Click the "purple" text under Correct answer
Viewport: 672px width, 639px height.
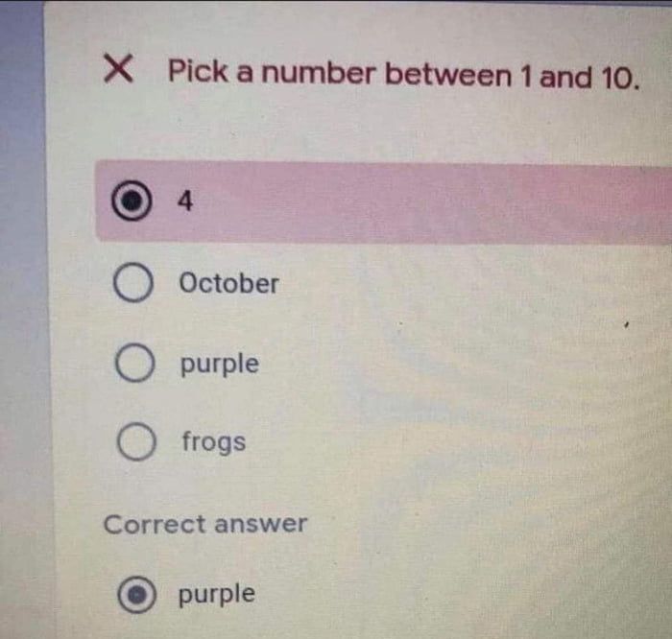(x=217, y=594)
